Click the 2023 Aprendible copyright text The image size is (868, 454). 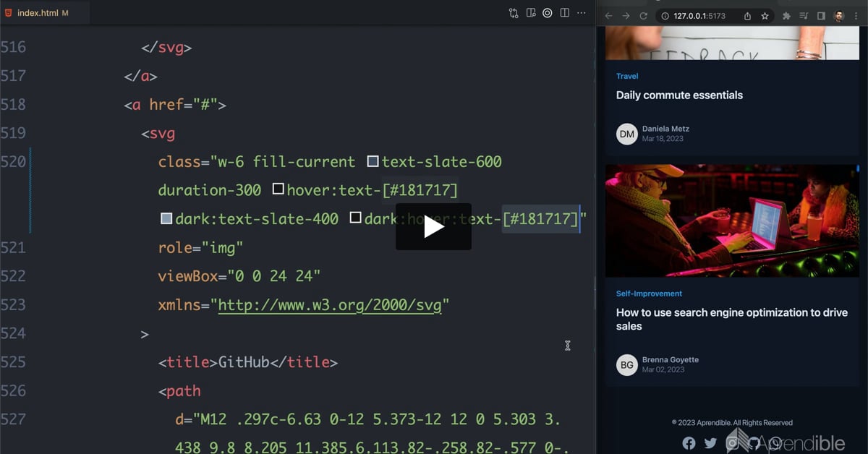click(732, 423)
